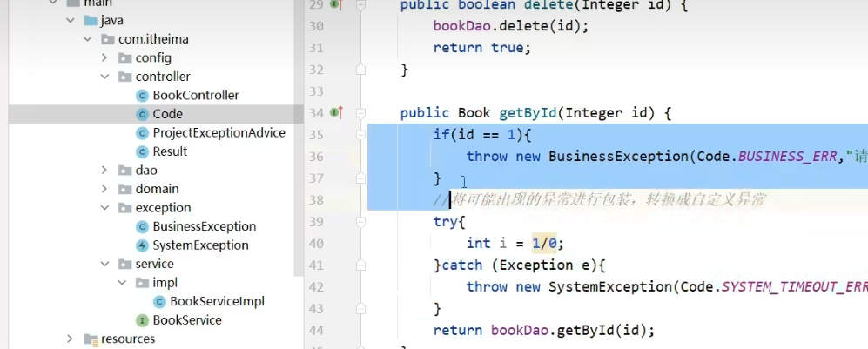
Task: Click the BookServiceImpl class icon
Action: 160,302
